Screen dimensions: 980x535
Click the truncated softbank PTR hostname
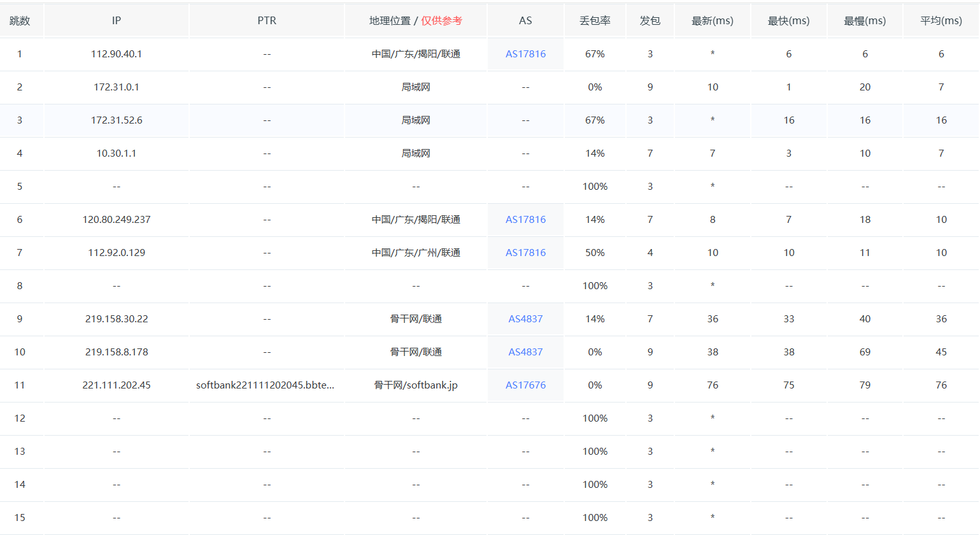pos(265,385)
